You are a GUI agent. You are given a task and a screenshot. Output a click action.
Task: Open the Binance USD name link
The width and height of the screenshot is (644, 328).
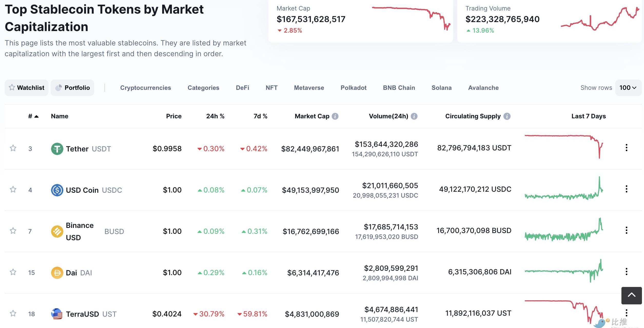point(80,231)
